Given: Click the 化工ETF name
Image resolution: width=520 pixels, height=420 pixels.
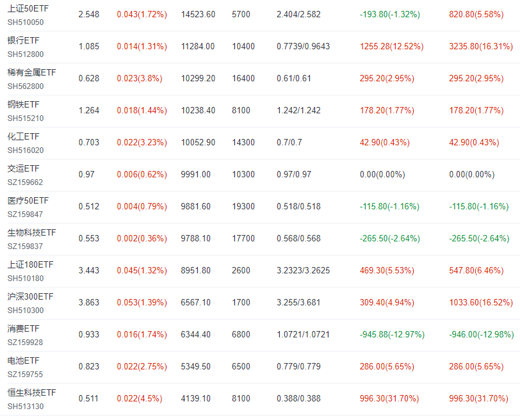Looking at the screenshot, I should tap(23, 136).
